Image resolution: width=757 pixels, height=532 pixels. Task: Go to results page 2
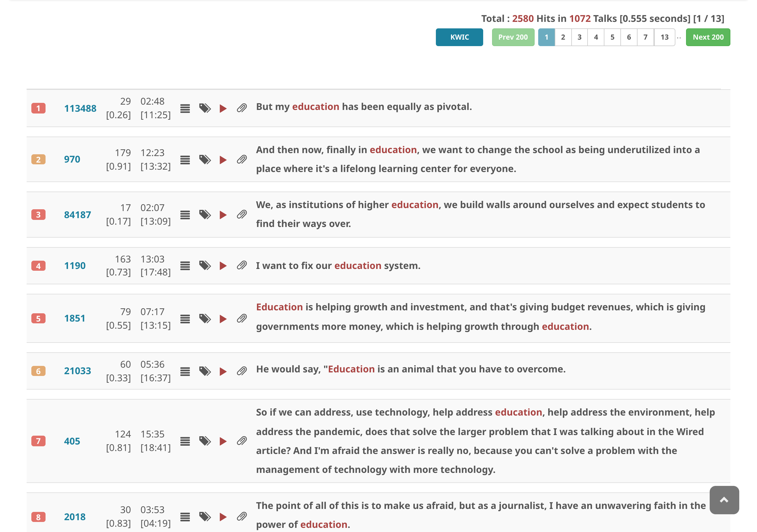click(x=563, y=37)
